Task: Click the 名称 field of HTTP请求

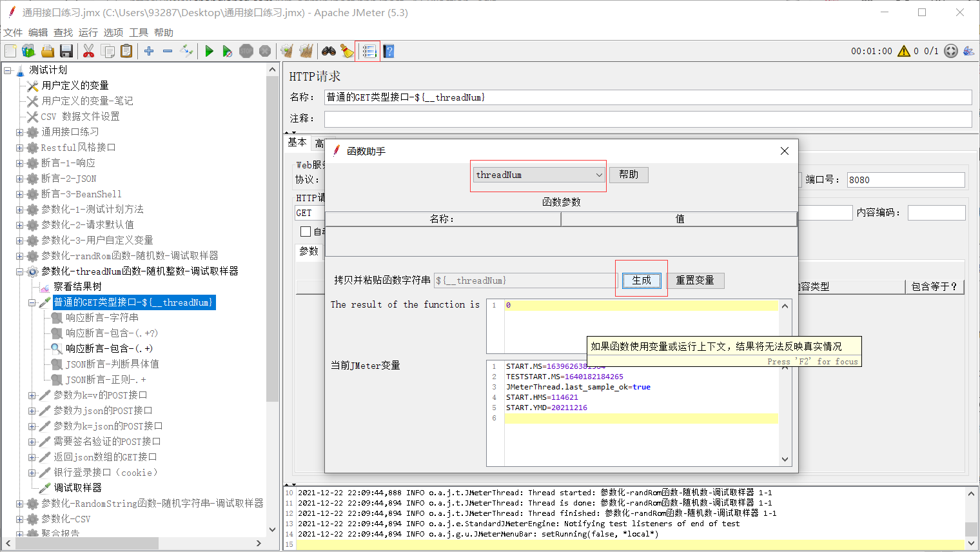Action: tap(648, 97)
